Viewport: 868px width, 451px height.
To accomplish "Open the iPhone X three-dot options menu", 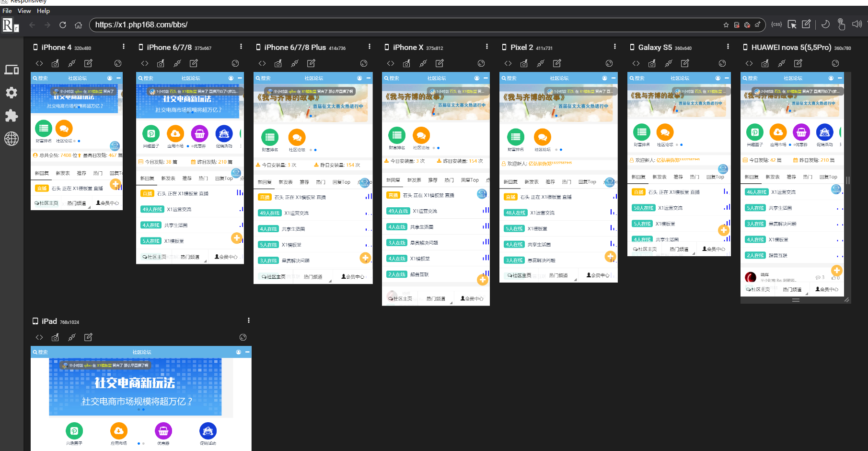I will pyautogui.click(x=487, y=47).
